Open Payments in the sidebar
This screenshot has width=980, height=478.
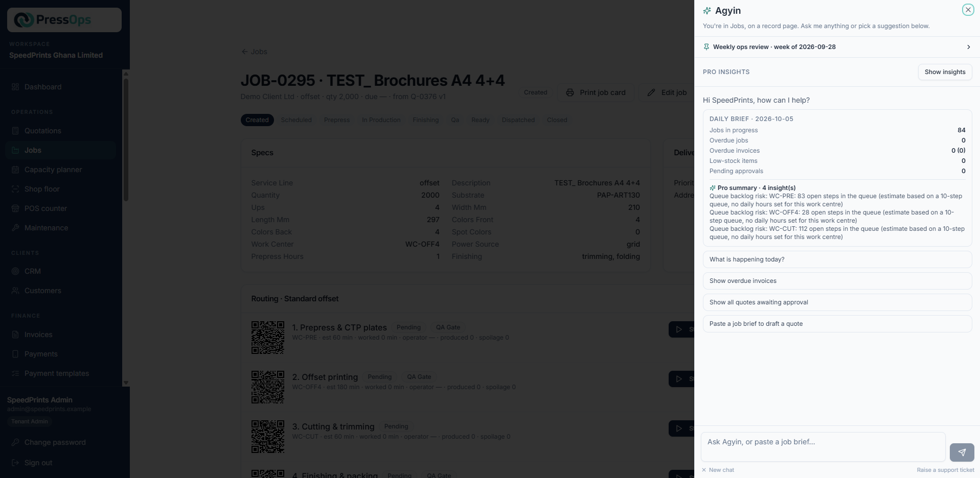click(61, 354)
